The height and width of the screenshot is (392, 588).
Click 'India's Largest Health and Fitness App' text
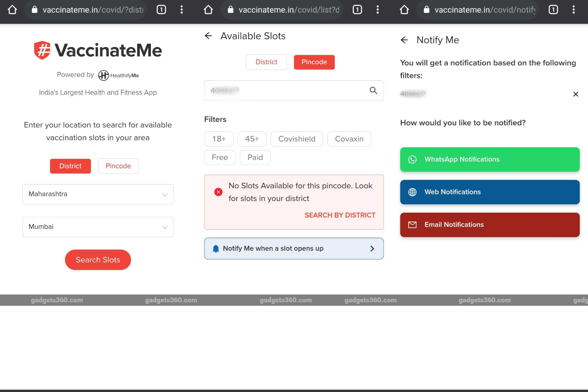[98, 93]
